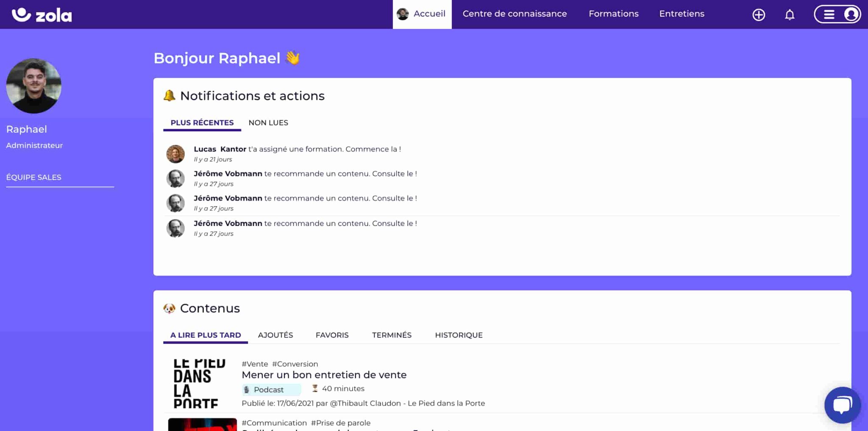
Task: Navigate to Entretiens
Action: [682, 14]
